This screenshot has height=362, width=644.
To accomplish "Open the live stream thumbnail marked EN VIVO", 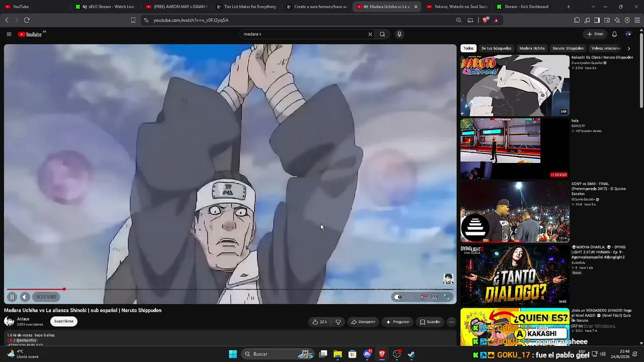I will [x=515, y=148].
